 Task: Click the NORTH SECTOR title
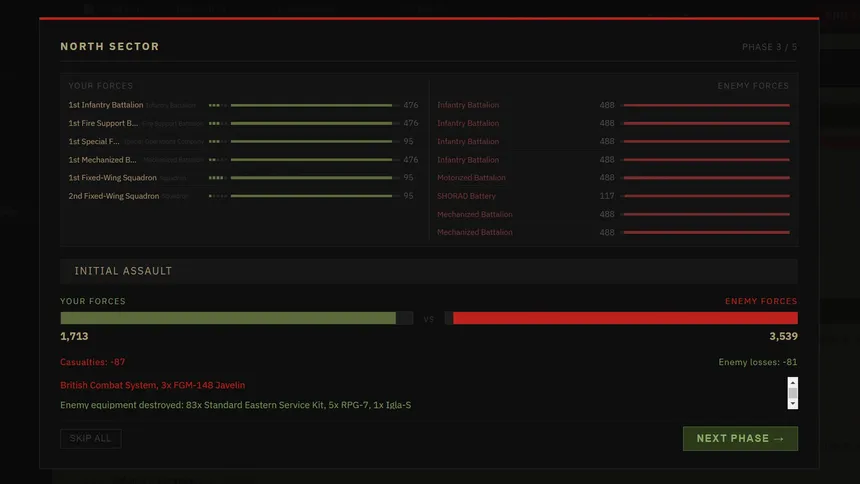[x=110, y=47]
